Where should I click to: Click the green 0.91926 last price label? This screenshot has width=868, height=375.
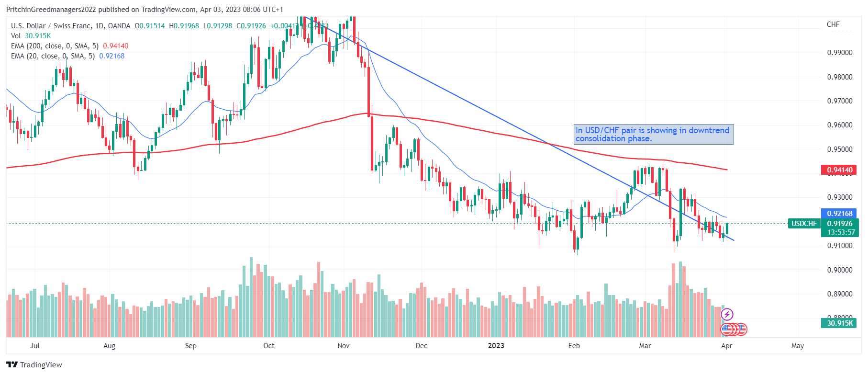[840, 224]
